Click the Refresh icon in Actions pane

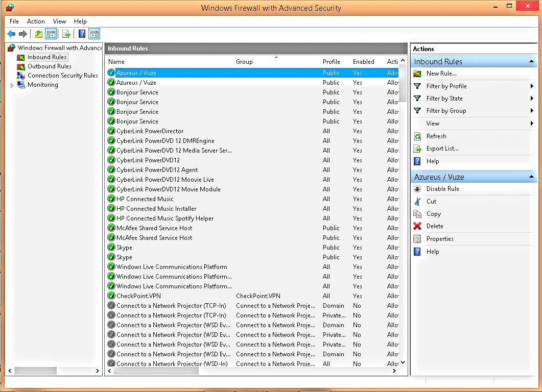pos(417,136)
